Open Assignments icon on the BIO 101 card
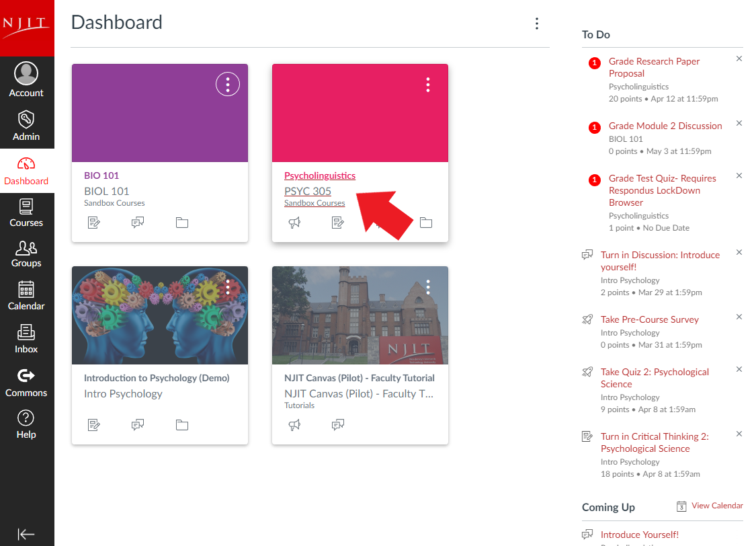This screenshot has width=756, height=546. tap(94, 223)
